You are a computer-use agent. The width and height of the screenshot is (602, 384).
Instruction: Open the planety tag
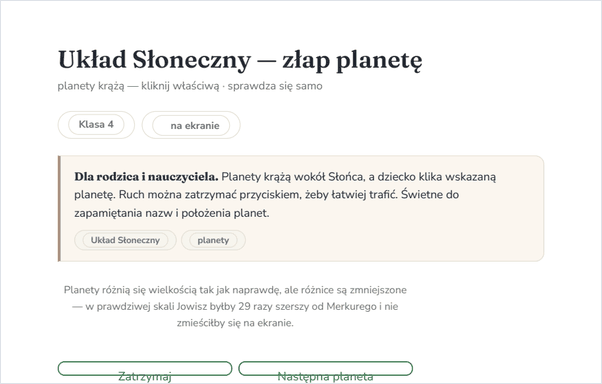tap(213, 240)
